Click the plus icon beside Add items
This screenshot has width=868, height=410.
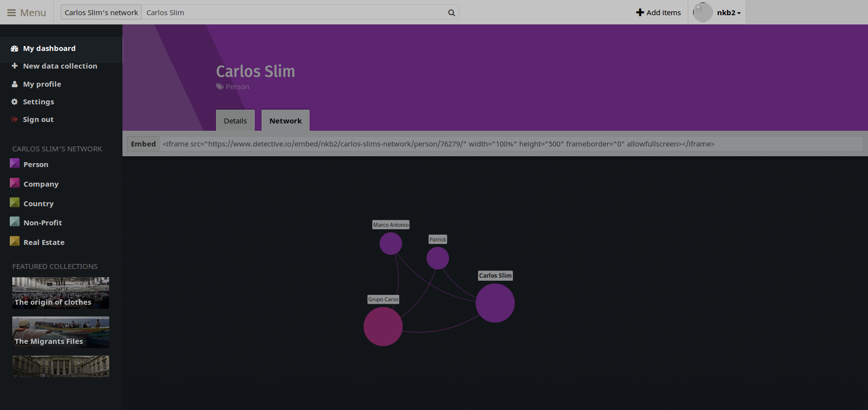point(640,12)
